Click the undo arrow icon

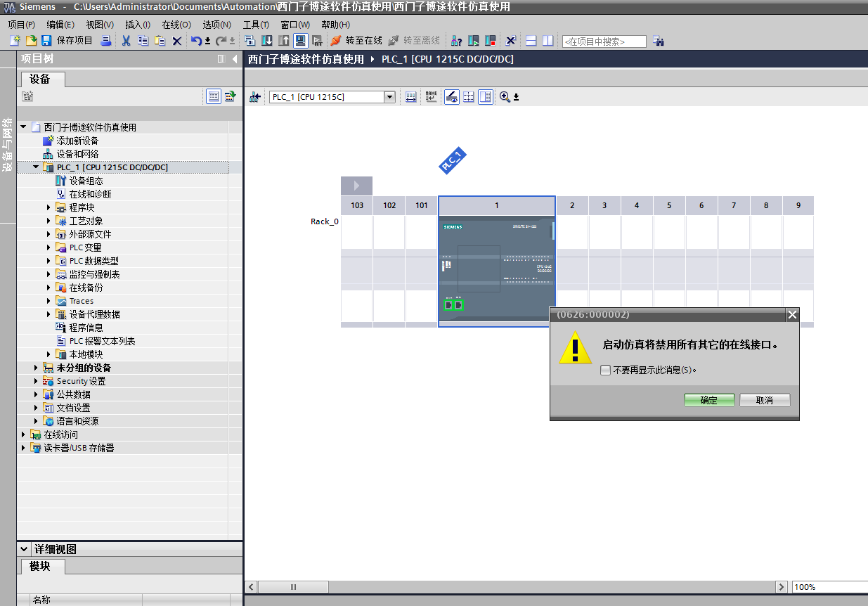(196, 41)
